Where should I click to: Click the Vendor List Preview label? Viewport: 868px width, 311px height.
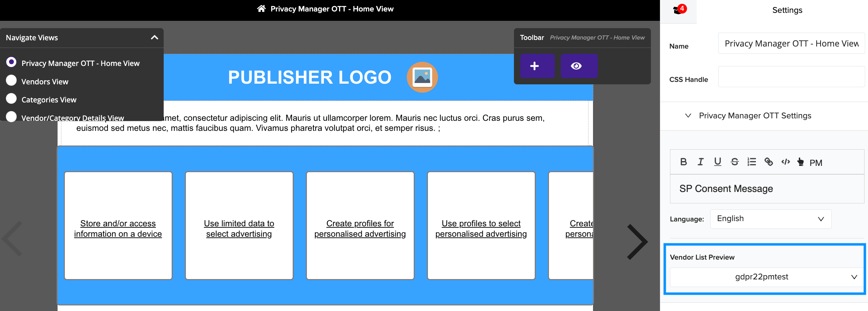702,257
